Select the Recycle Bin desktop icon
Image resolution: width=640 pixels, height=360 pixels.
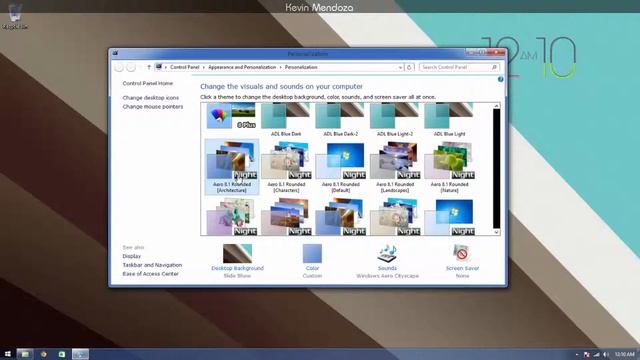tap(15, 17)
